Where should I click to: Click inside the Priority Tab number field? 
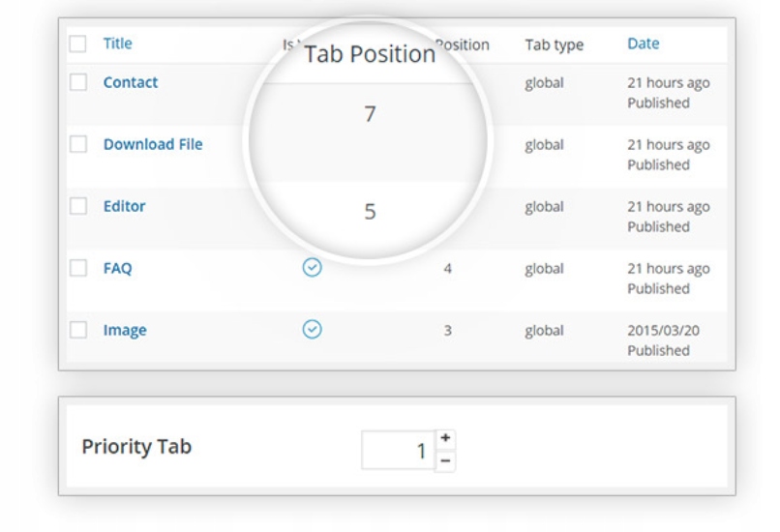398,451
